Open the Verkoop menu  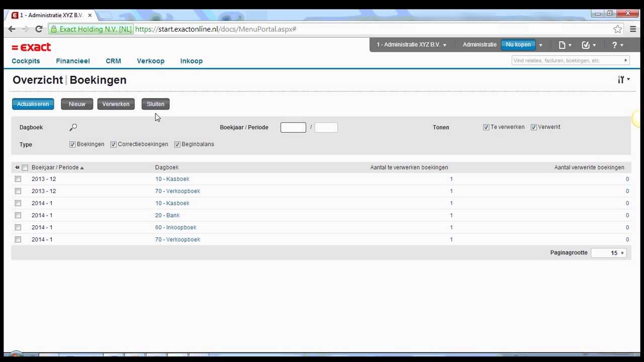tap(150, 61)
